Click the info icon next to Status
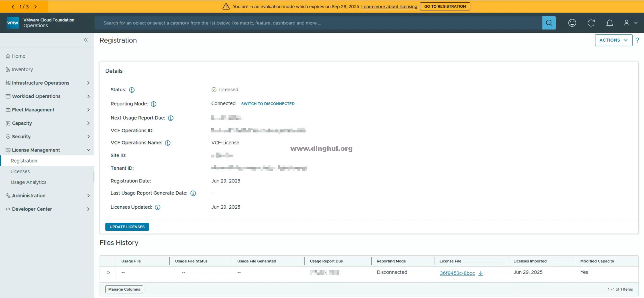Screen dimensions: 644x298 (x=132, y=90)
